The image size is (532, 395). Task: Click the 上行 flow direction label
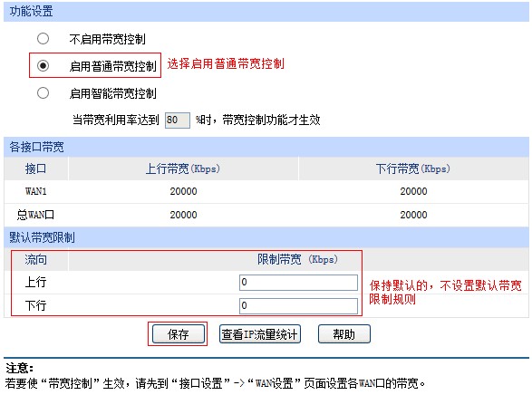click(x=35, y=282)
